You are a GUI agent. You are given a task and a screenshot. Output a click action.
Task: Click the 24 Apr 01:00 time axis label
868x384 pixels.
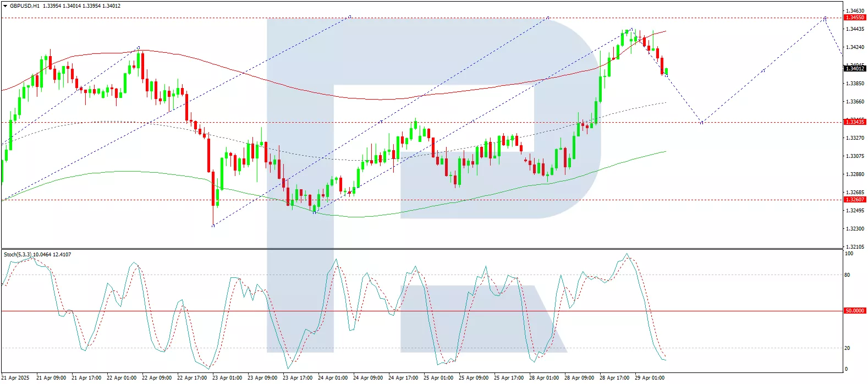tap(332, 378)
